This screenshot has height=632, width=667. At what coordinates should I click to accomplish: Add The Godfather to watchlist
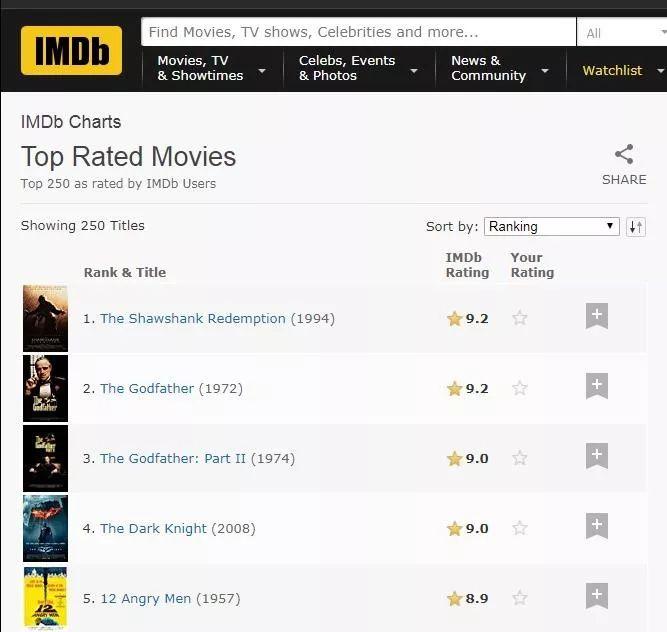click(597, 386)
